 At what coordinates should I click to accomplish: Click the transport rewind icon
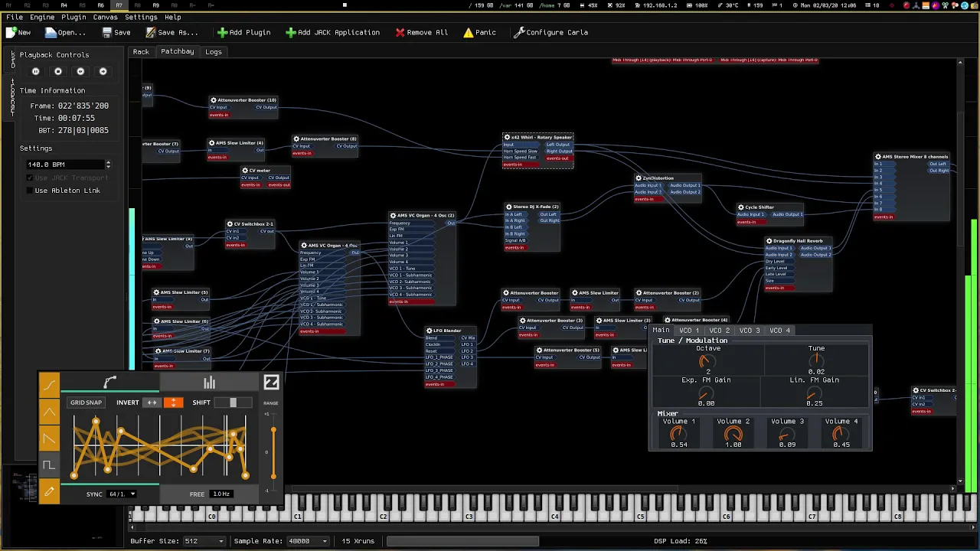tap(80, 71)
